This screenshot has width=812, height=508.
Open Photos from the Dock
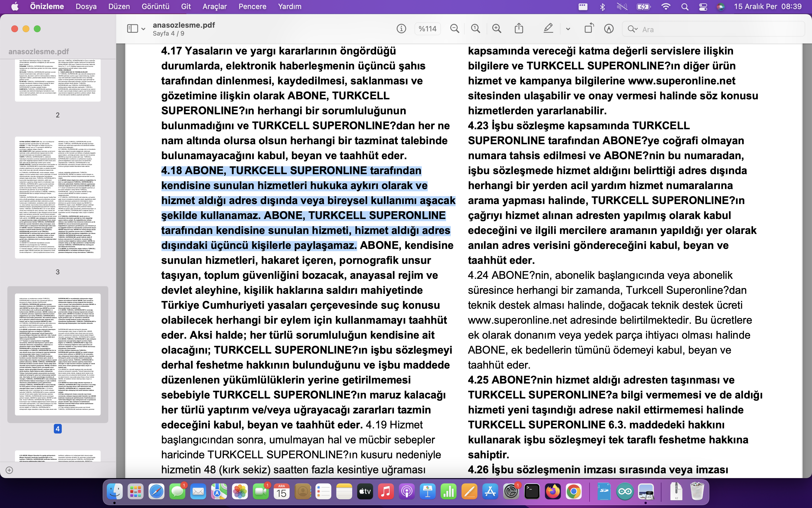point(240,492)
